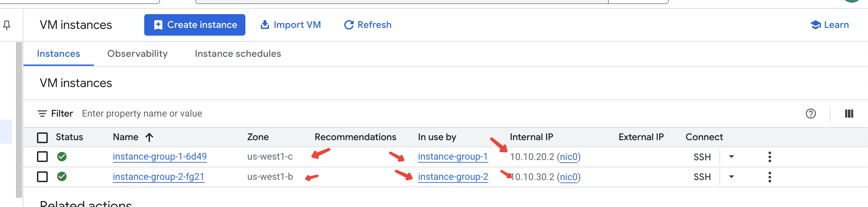Click the Refresh button

pos(368,25)
